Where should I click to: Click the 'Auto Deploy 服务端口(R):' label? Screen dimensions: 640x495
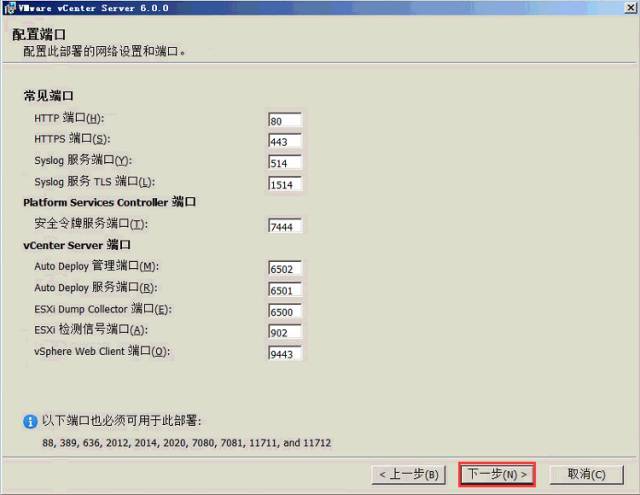pos(96,287)
